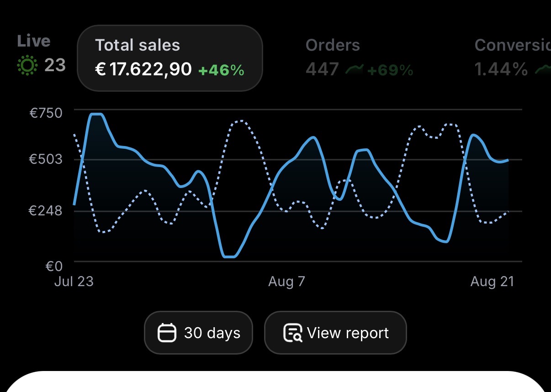551x392 pixels.
Task: Click the +69% orders change badge
Action: pos(390,70)
